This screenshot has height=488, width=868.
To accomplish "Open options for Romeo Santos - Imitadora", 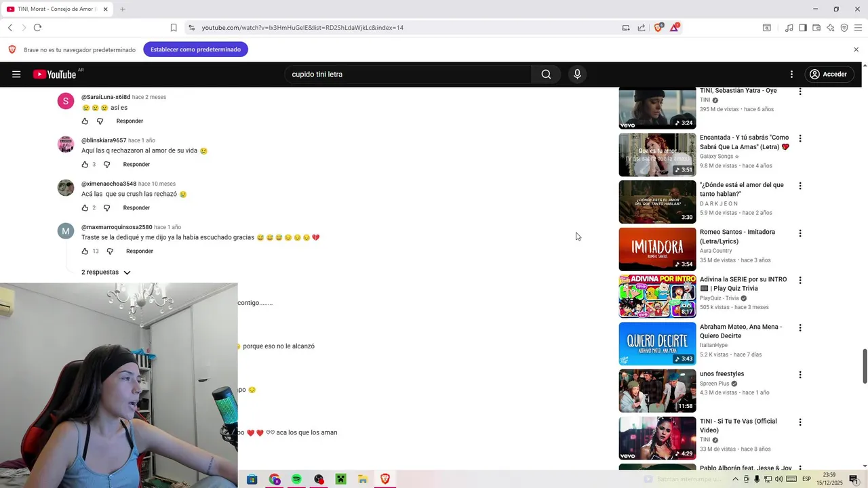I will point(800,233).
